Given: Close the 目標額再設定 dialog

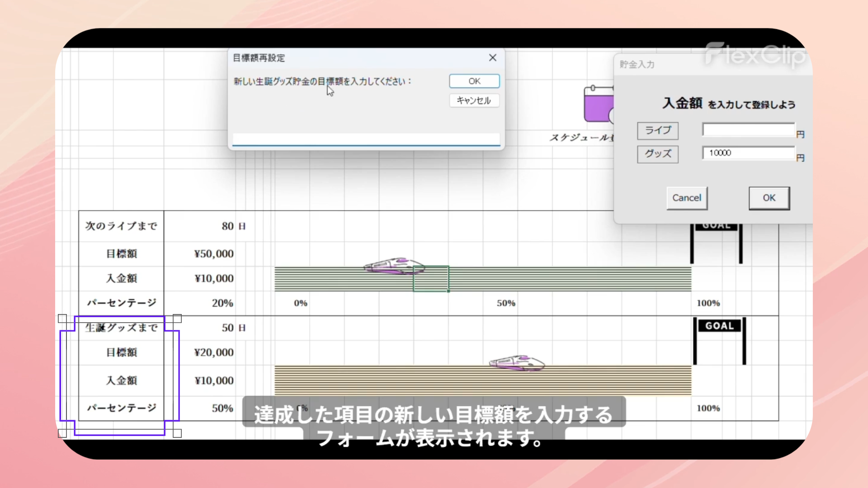Looking at the screenshot, I should pyautogui.click(x=493, y=58).
